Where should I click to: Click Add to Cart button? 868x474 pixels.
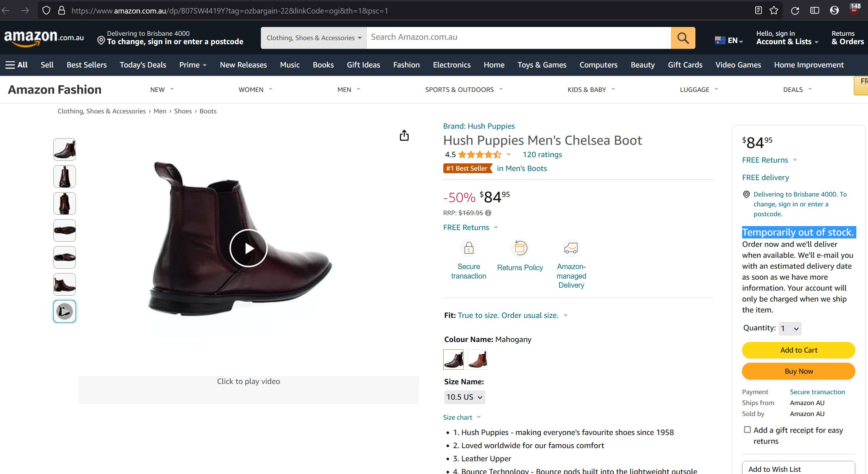(x=798, y=350)
